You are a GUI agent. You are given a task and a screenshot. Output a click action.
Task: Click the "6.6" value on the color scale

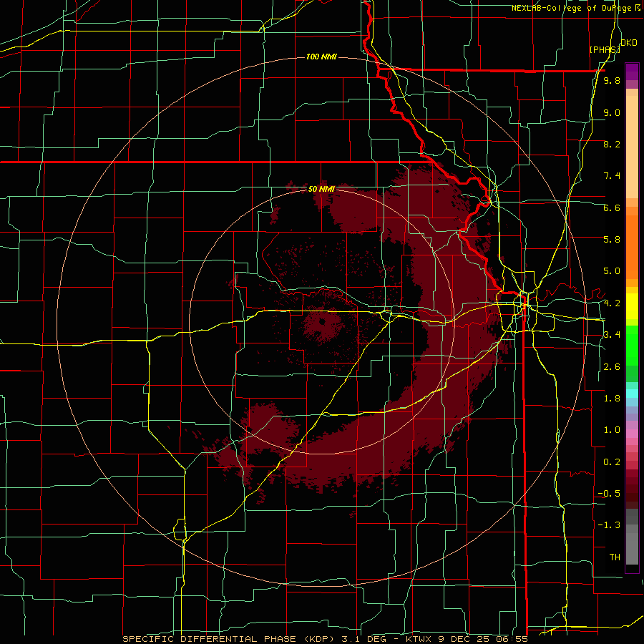pos(612,208)
